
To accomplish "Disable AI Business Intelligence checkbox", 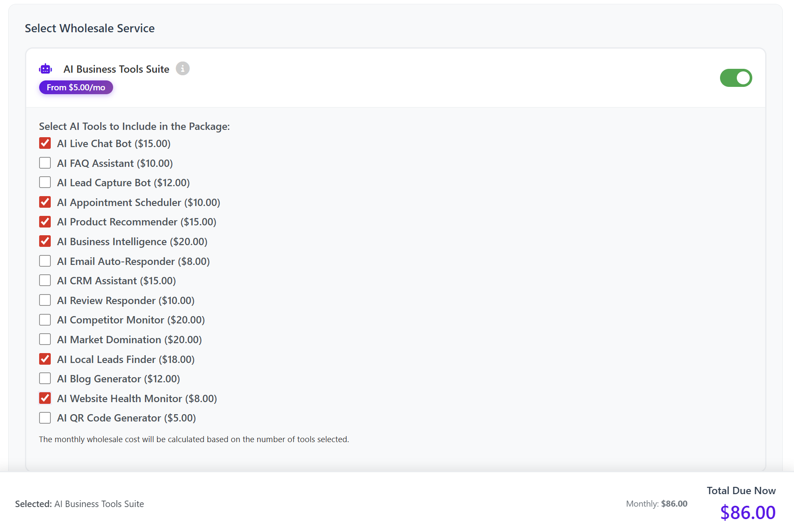I will (45, 241).
